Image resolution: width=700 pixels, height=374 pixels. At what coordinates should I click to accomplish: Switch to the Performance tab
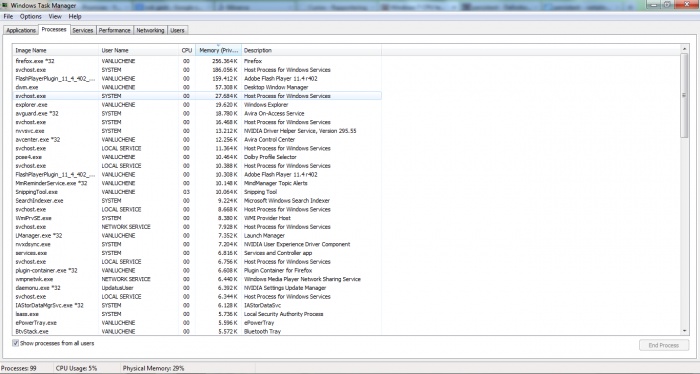click(114, 30)
